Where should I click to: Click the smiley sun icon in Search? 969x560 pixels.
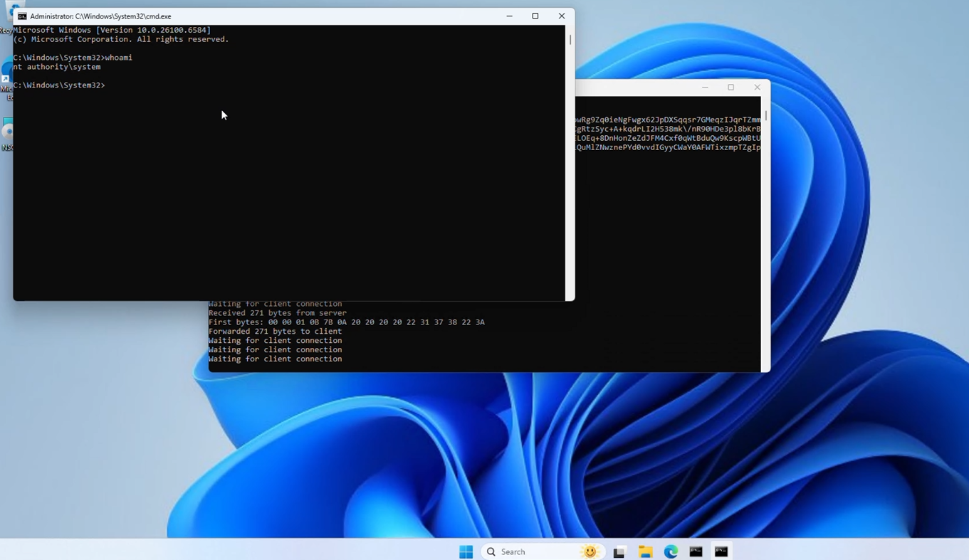[x=590, y=551]
